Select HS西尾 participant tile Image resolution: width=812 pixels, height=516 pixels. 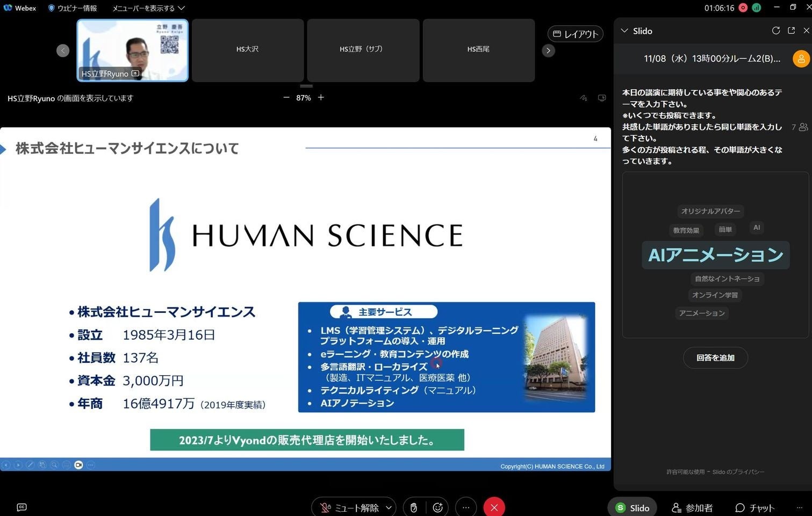[479, 50]
